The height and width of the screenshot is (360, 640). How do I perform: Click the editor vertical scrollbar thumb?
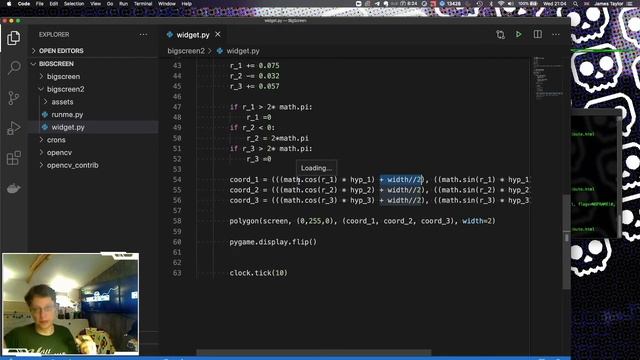click(567, 241)
